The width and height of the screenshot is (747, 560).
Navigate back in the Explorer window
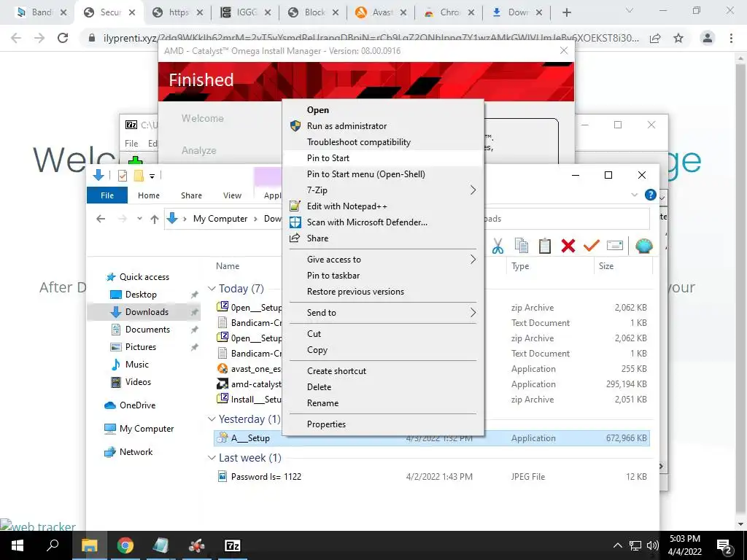tap(101, 219)
